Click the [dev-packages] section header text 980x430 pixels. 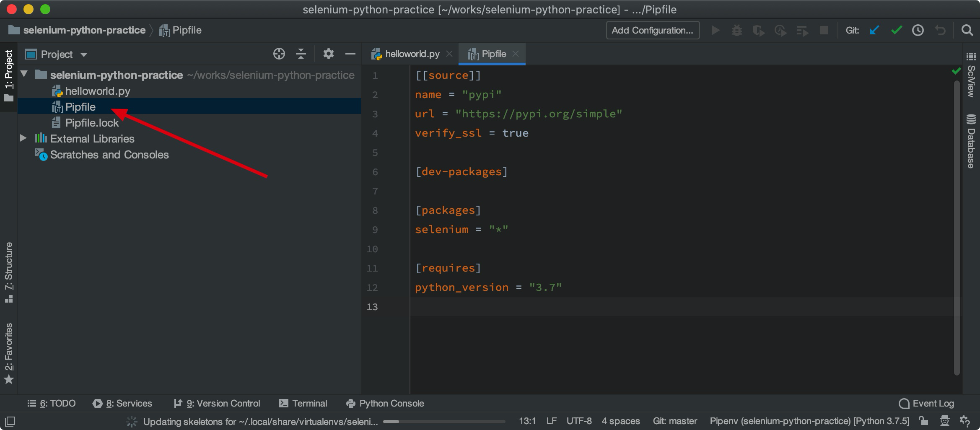coord(461,171)
